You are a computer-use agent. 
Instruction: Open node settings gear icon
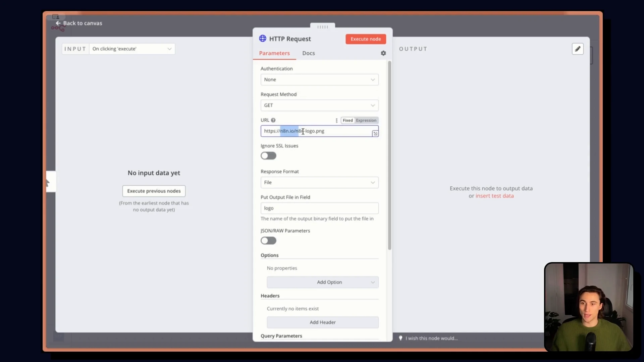click(x=383, y=53)
